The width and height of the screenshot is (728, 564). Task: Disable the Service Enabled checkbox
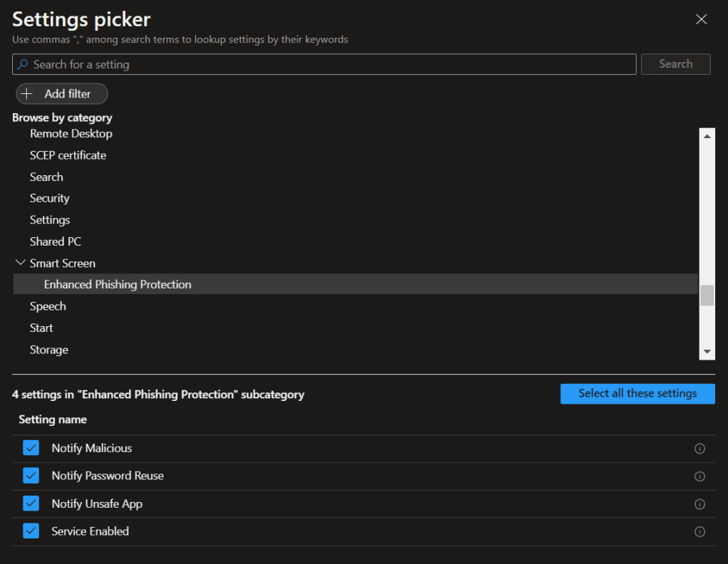tap(31, 531)
